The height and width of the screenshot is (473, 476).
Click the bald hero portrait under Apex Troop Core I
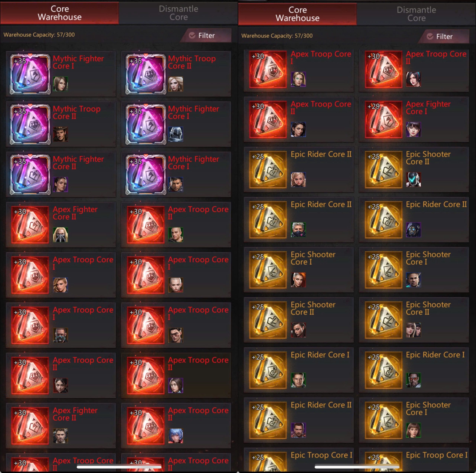pos(175,285)
